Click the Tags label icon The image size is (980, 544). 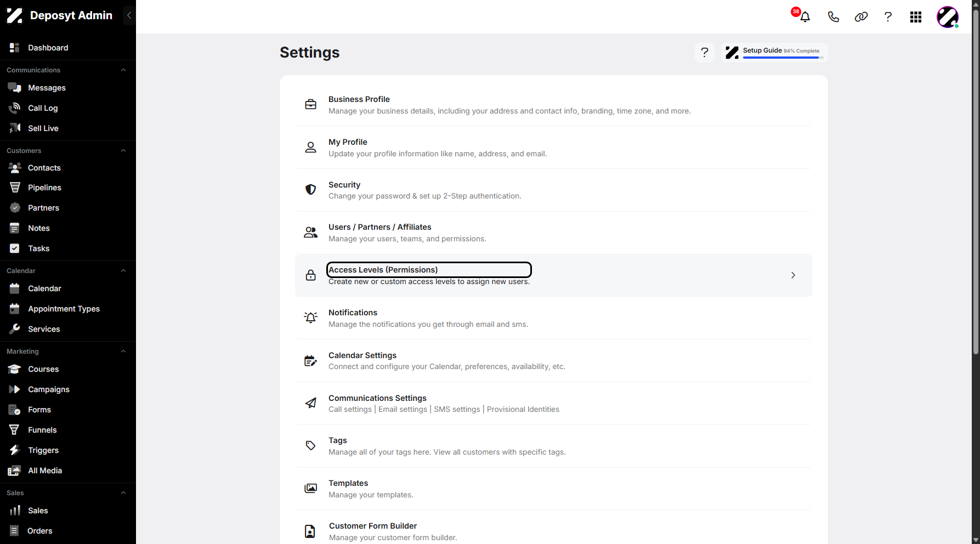click(x=310, y=445)
